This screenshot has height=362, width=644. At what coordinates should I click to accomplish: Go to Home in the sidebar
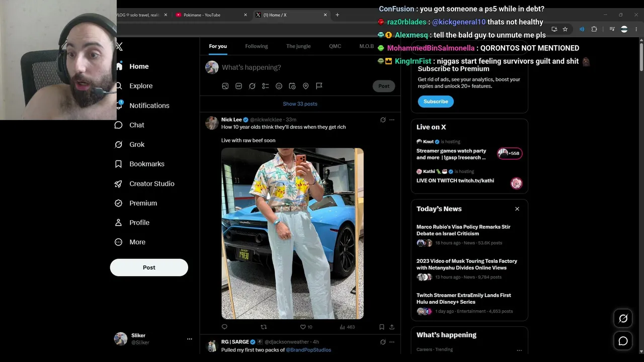coord(132,66)
